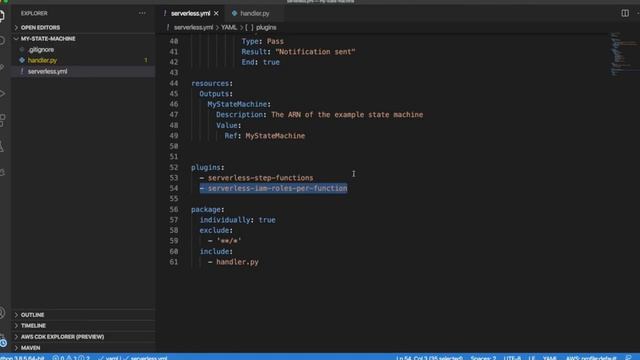Click 'Outputs:' on line 45
This screenshot has width=640, height=360.
[216, 94]
